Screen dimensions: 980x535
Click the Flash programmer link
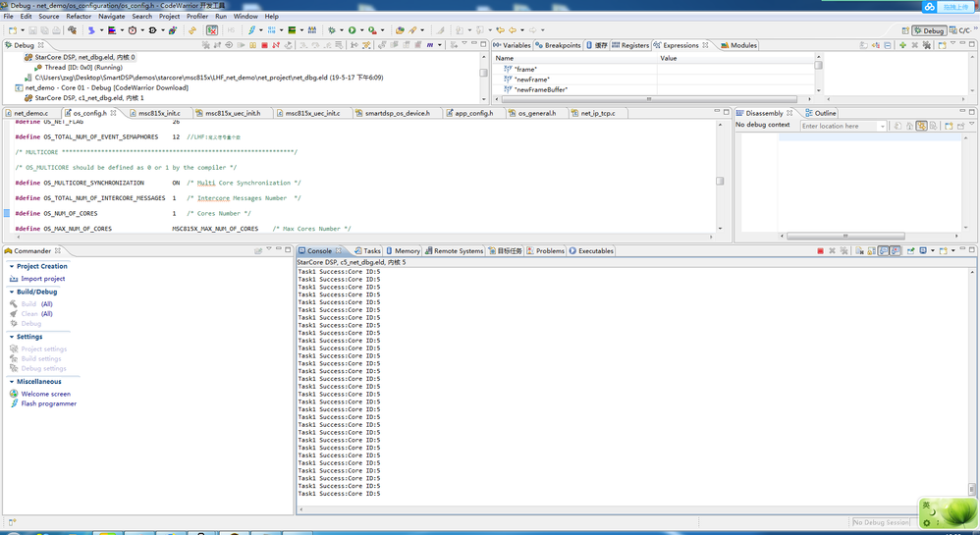click(49, 403)
